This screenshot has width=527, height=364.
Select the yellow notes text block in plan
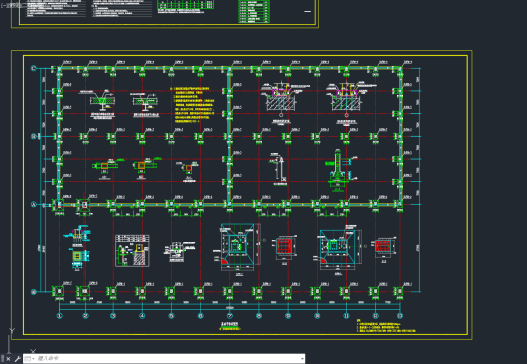click(x=193, y=105)
